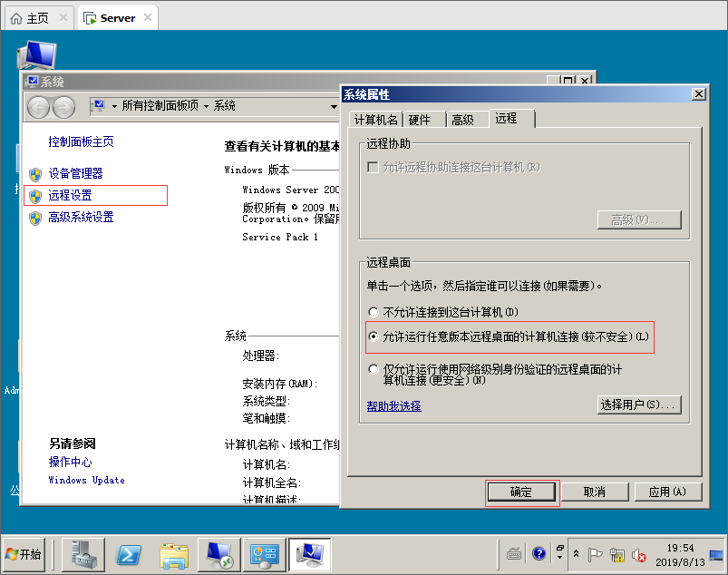Click the 确定 button
This screenshot has height=575, width=728.
tap(521, 492)
